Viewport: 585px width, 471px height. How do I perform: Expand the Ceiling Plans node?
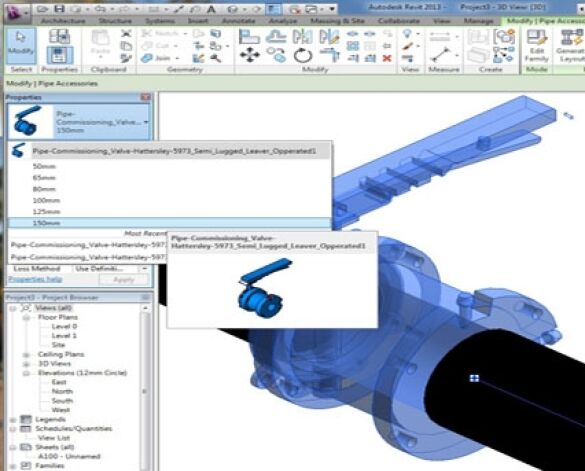click(26, 354)
